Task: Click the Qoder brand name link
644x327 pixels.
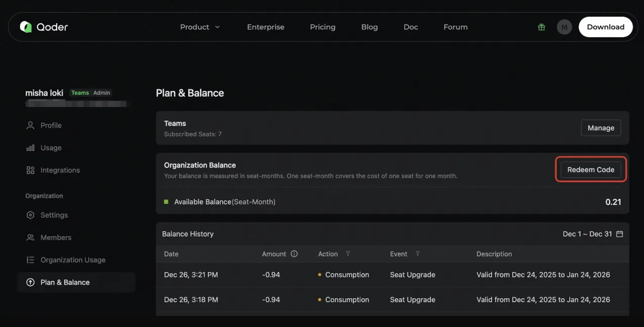Action: [x=52, y=27]
